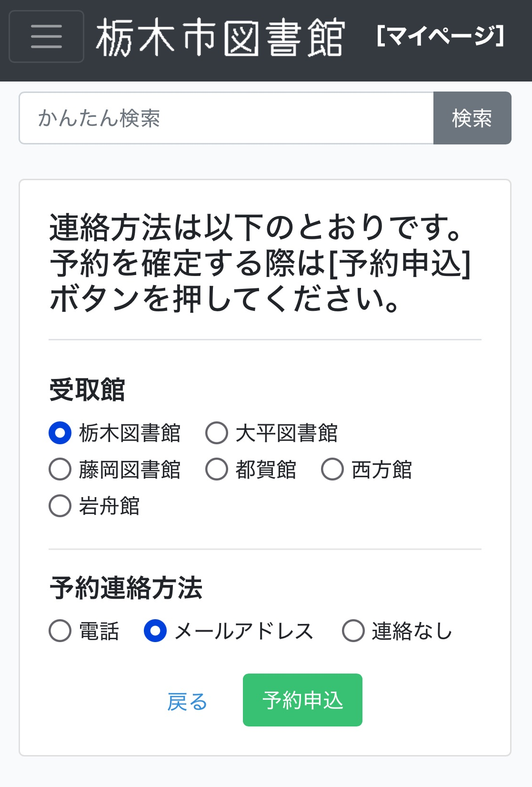This screenshot has width=532, height=787.
Task: Click the 電話 label text
Action: coord(99,631)
